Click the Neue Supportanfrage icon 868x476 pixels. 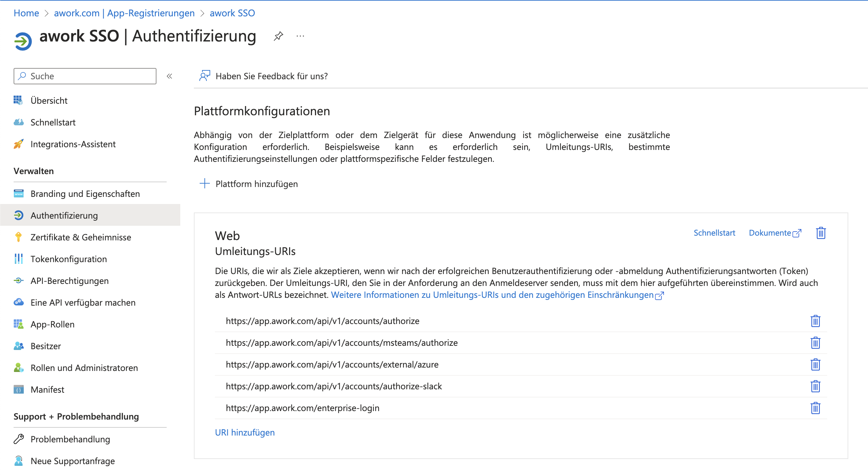19,461
